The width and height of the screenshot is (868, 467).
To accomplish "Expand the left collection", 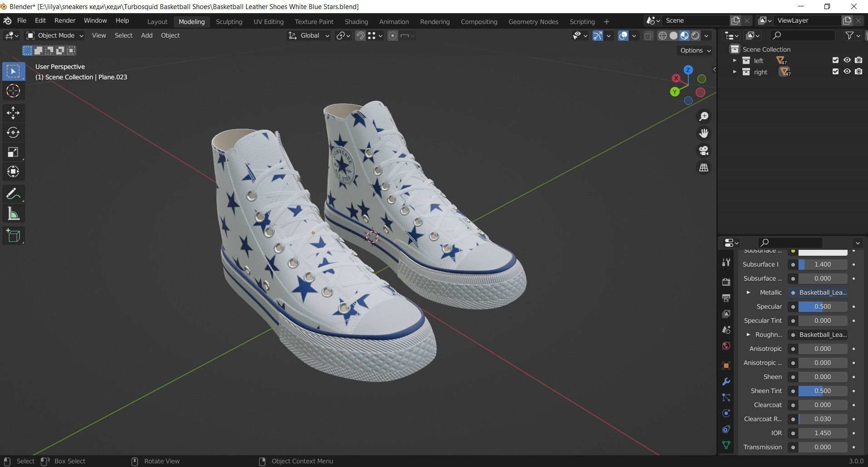I will tap(735, 60).
